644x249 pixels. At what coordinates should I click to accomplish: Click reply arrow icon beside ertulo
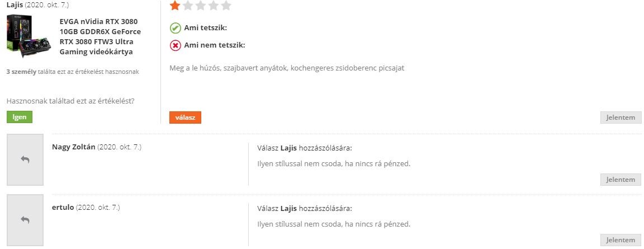25,220
